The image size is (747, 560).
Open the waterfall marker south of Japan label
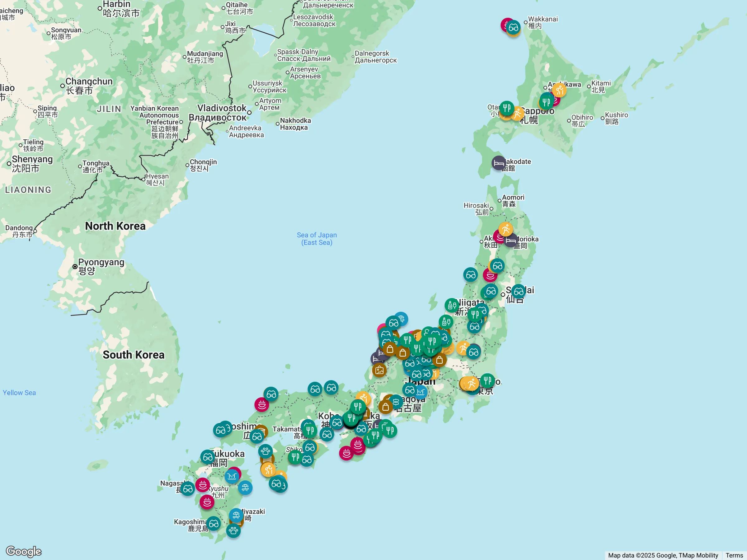point(420,392)
